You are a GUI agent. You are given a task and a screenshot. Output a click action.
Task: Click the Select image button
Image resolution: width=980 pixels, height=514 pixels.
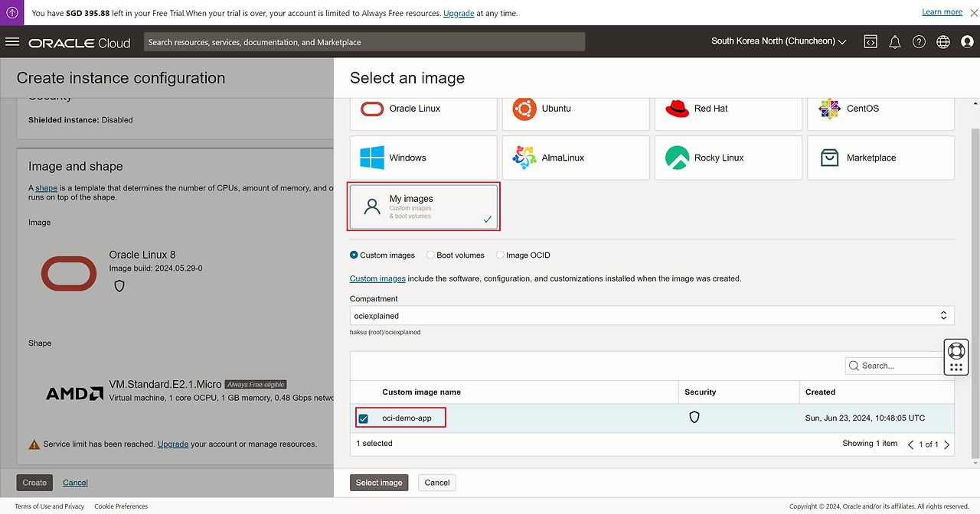coord(379,483)
